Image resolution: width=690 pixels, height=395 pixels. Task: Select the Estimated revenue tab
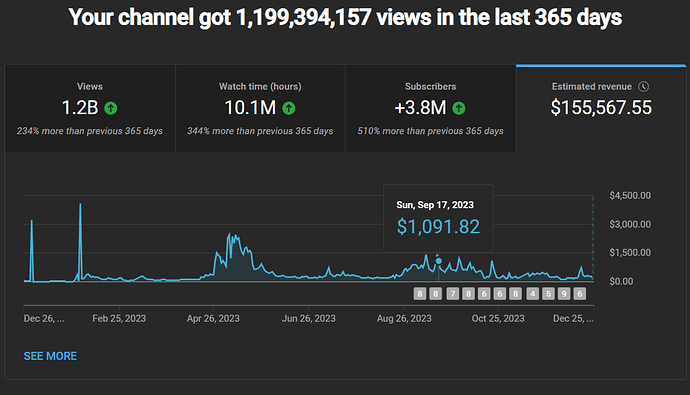601,108
